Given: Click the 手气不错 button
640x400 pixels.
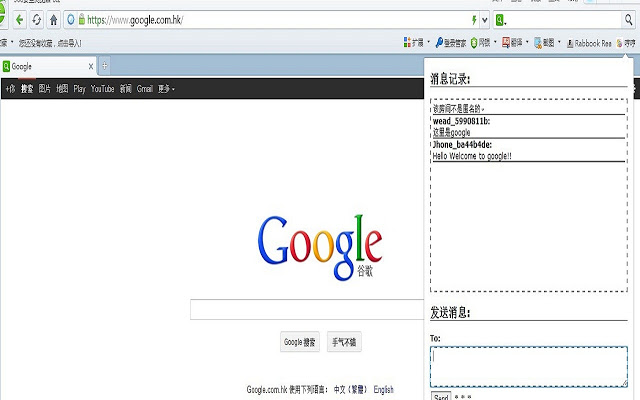Looking at the screenshot, I should tap(344, 342).
